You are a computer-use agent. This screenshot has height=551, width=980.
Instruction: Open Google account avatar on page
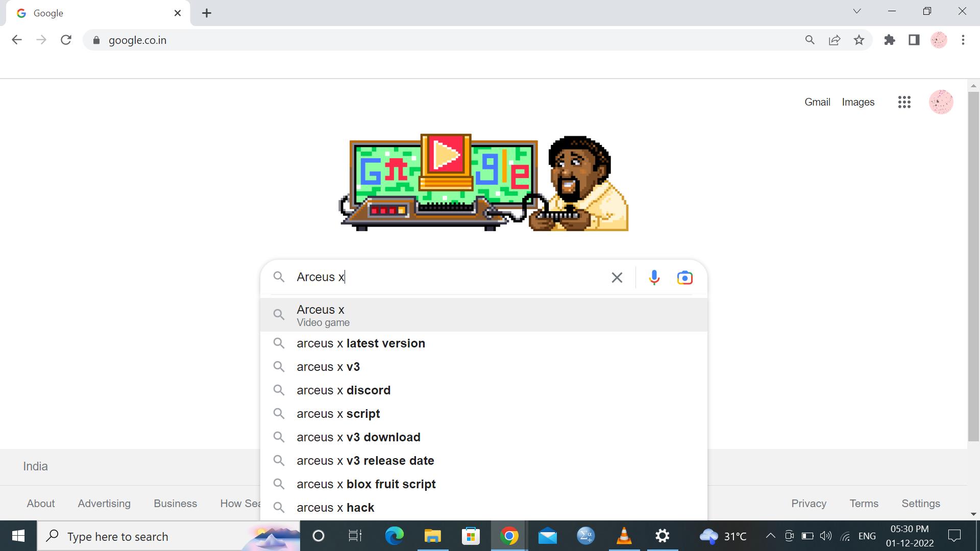[x=941, y=102]
